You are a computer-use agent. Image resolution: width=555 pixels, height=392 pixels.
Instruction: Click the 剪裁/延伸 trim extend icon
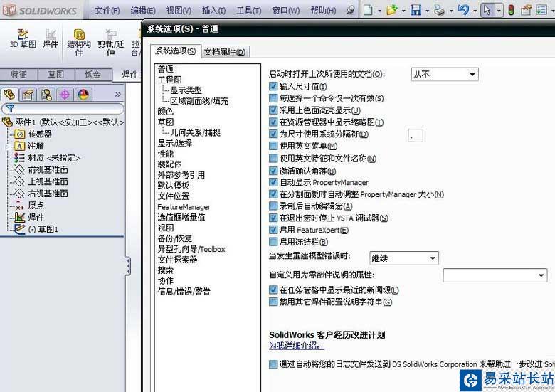tap(111, 43)
